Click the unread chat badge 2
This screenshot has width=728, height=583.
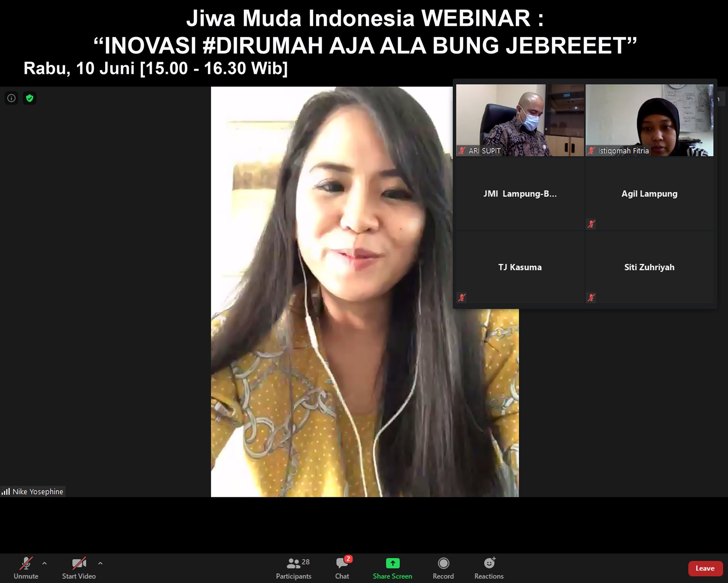click(x=348, y=559)
